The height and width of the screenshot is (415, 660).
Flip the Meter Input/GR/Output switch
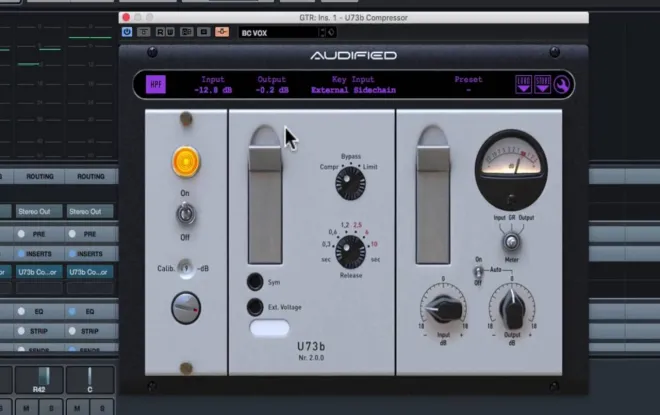click(x=511, y=242)
